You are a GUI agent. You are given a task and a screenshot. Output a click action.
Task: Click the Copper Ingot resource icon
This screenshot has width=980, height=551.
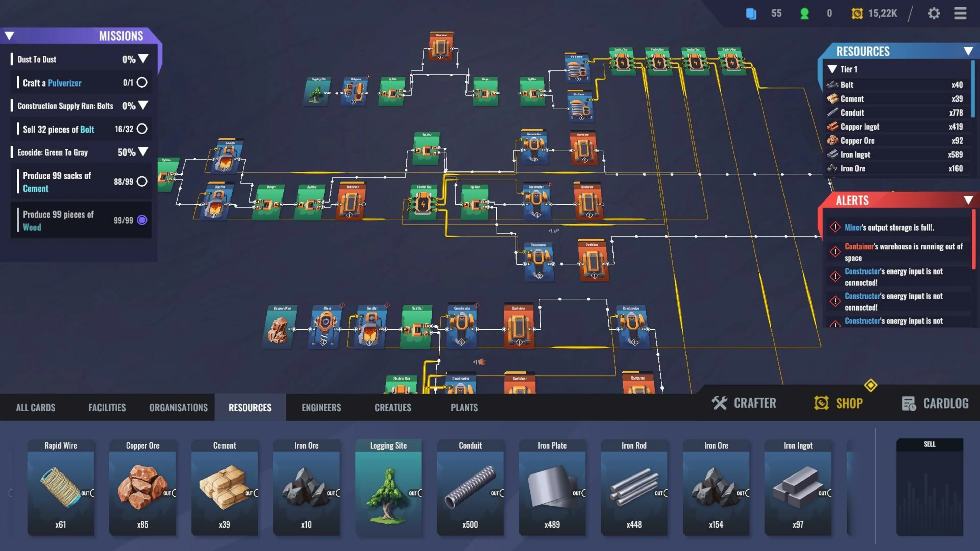(832, 127)
